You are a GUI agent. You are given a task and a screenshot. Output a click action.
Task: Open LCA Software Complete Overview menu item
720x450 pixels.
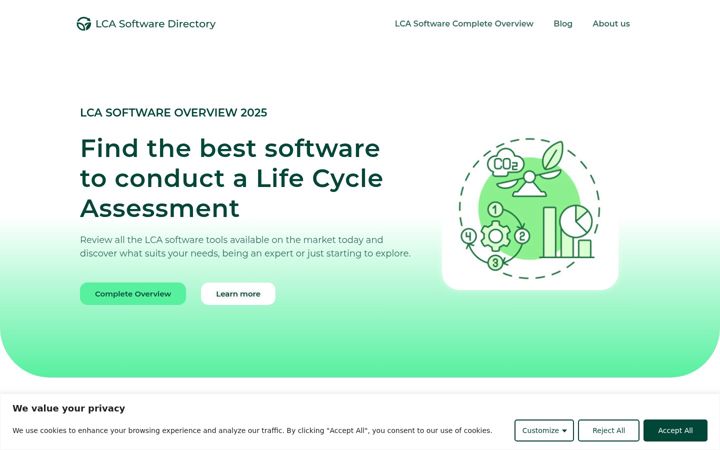(464, 23)
